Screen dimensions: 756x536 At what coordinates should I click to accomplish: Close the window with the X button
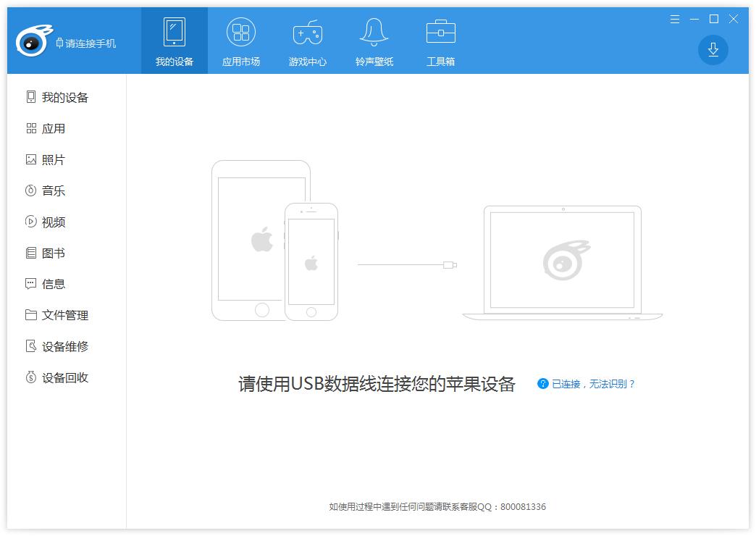point(734,19)
